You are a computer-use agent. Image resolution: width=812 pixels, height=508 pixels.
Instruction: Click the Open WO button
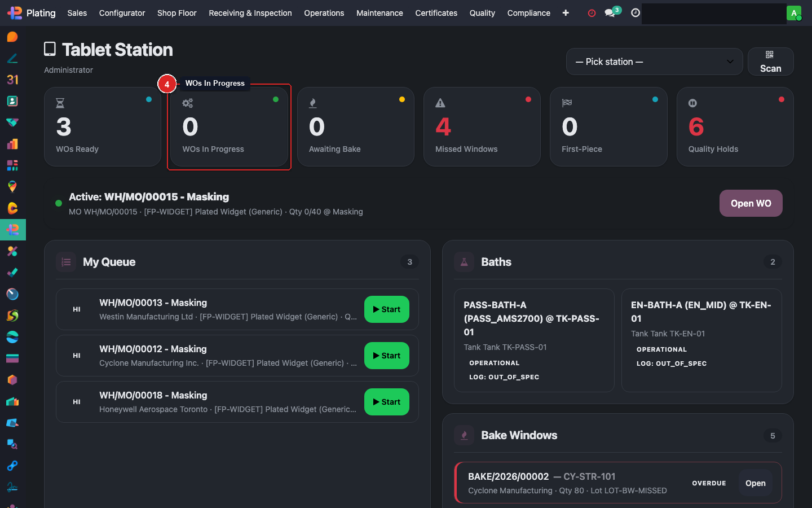click(x=751, y=203)
